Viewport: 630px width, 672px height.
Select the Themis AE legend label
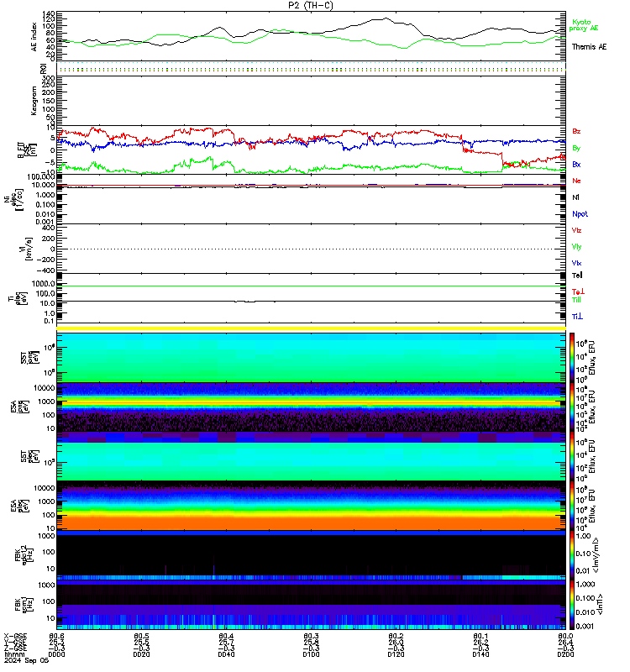[x=590, y=47]
